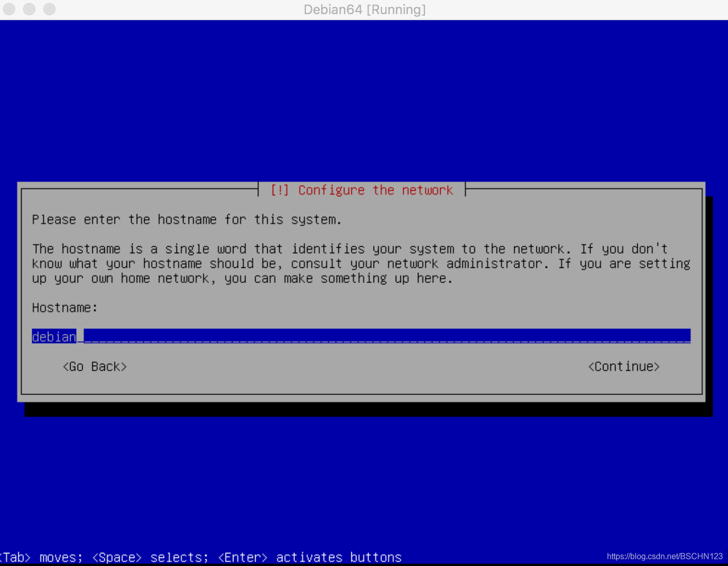
Task: Click the paragraph starting 'The hostname is a single word'
Action: point(361,264)
